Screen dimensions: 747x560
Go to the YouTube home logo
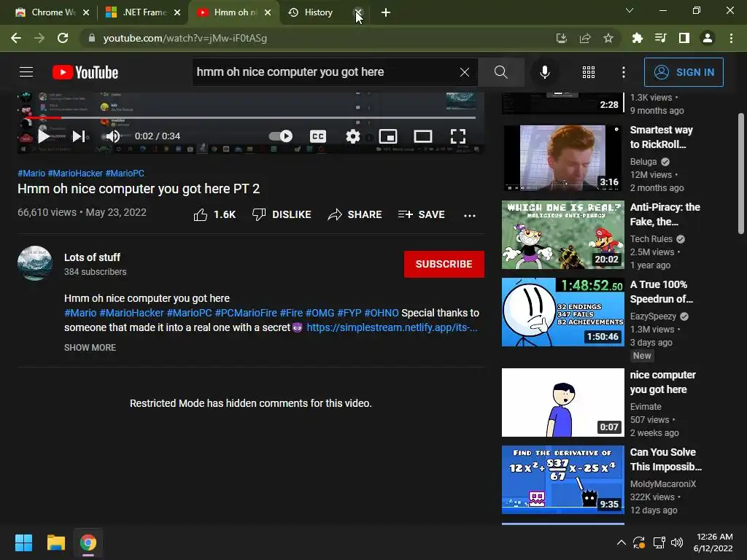tap(85, 72)
